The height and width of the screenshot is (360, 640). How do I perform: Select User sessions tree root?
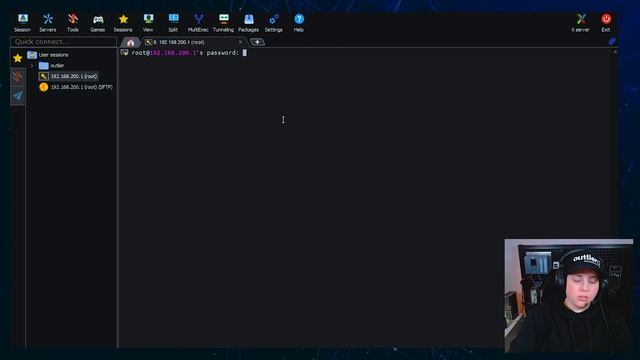coord(48,55)
